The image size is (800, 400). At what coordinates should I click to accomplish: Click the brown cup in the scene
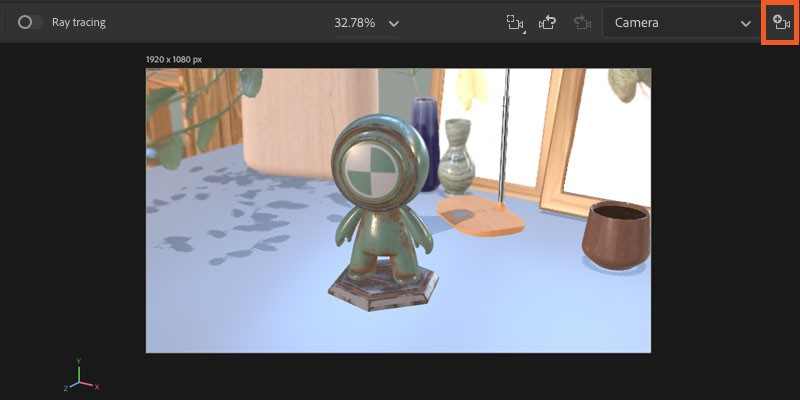pos(616,235)
